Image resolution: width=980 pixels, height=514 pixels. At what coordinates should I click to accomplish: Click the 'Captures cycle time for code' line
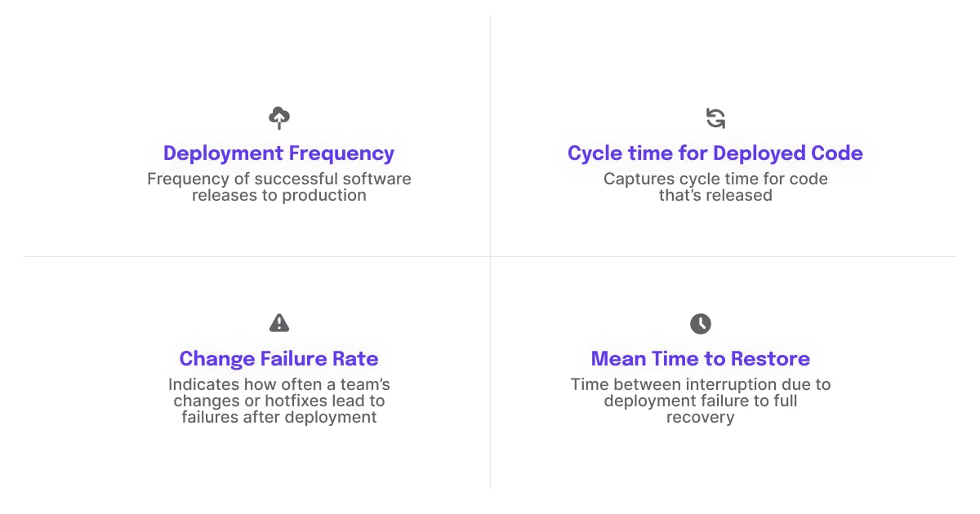pyautogui.click(x=715, y=179)
